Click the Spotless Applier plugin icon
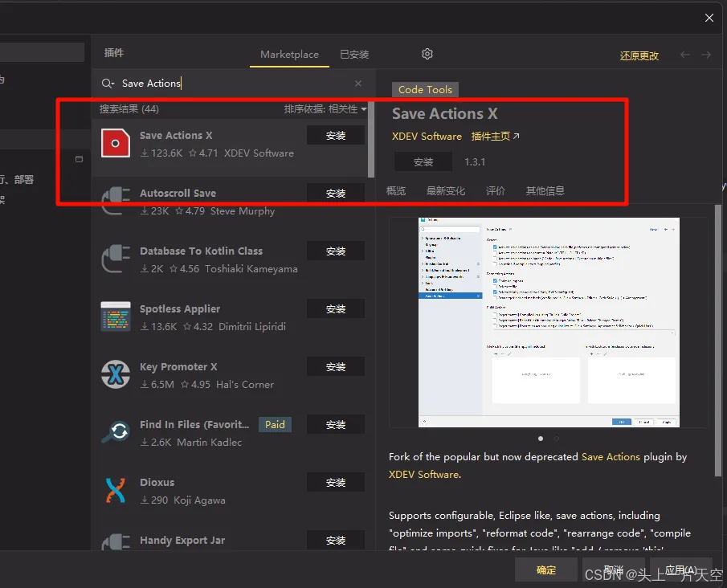This screenshot has width=727, height=588. [116, 316]
